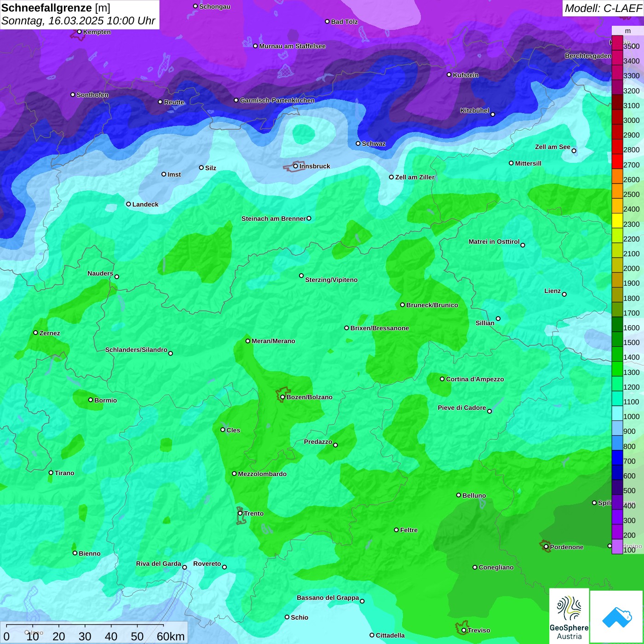Click the Bassano del Grappa label

coord(328,598)
